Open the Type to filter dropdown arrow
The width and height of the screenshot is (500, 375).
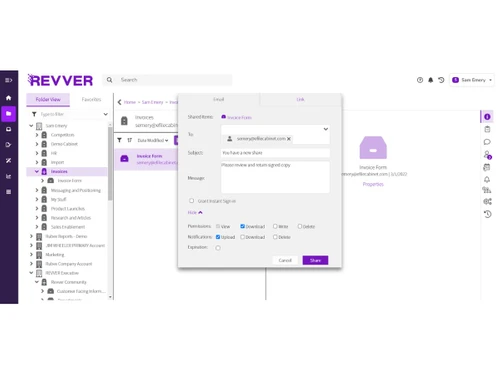[x=105, y=114]
